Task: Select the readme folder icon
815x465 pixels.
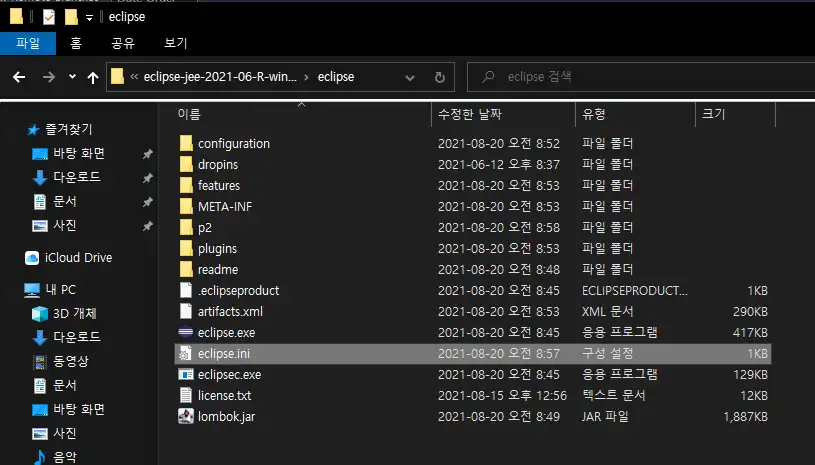Action: (x=186, y=269)
